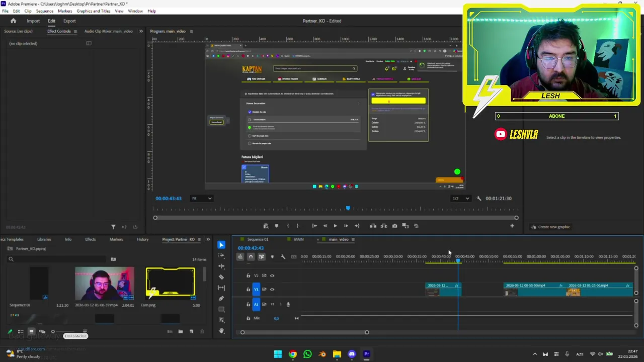Click New Item icon in Project panel
The image size is (644, 362).
pos(191,331)
